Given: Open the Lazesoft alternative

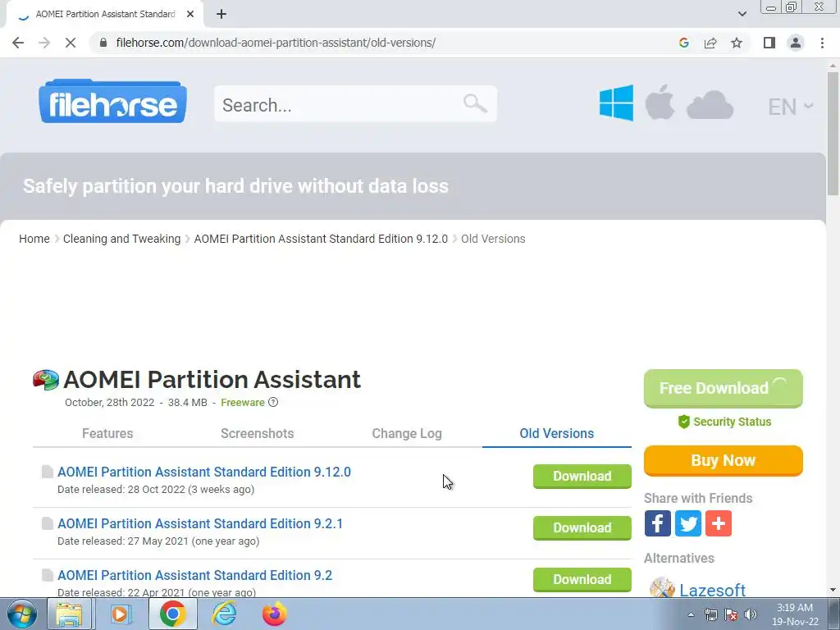Looking at the screenshot, I should 712,590.
